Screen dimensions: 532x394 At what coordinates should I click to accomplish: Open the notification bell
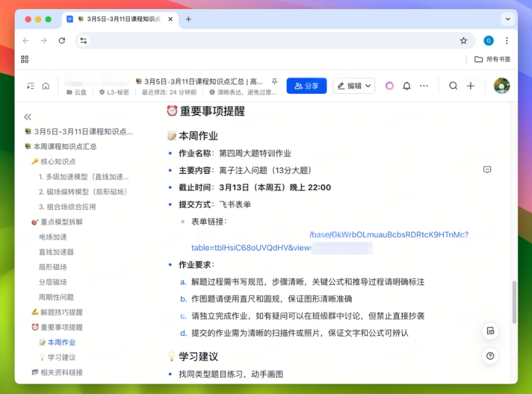pos(407,86)
